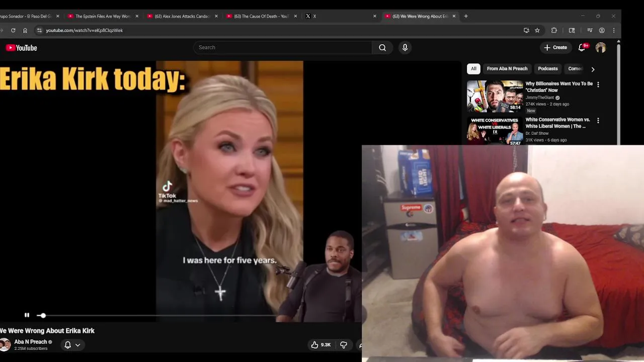This screenshot has width=644, height=362.
Task: Show more filter chips with right arrow
Action: (x=593, y=69)
